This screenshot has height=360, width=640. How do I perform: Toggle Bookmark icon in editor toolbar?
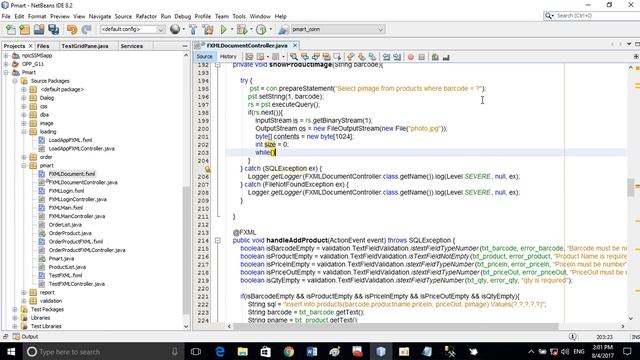[x=372, y=57]
